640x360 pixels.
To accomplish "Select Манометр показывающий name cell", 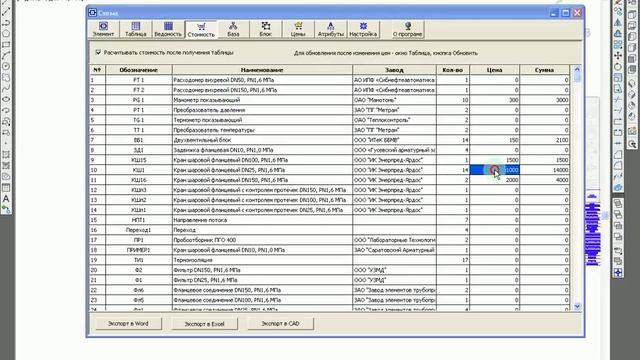I will [x=262, y=100].
